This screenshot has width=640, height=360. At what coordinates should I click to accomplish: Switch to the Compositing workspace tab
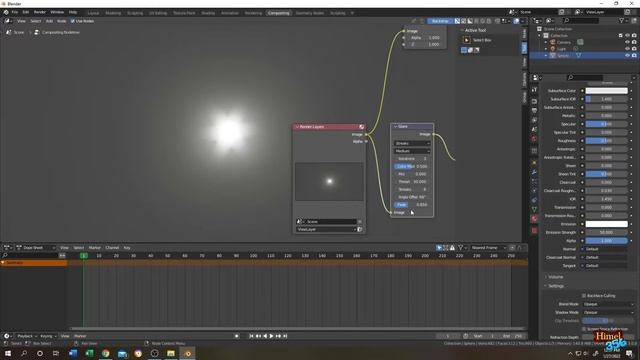pyautogui.click(x=278, y=13)
